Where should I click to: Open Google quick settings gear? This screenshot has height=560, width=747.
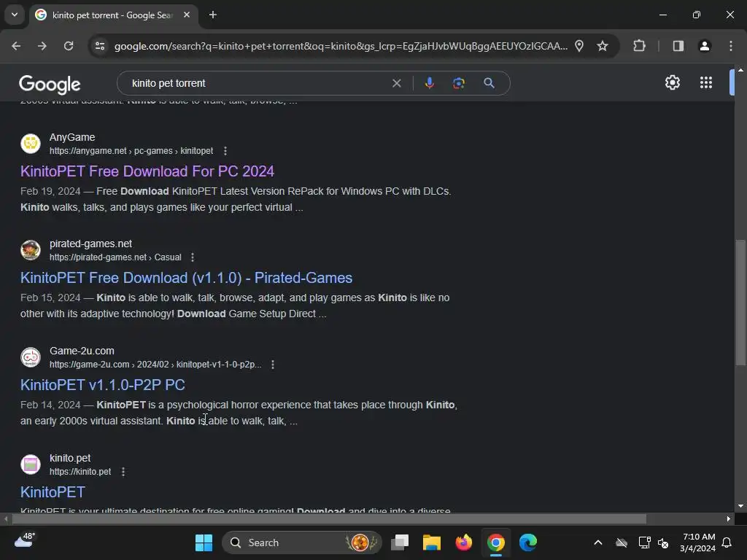(672, 82)
